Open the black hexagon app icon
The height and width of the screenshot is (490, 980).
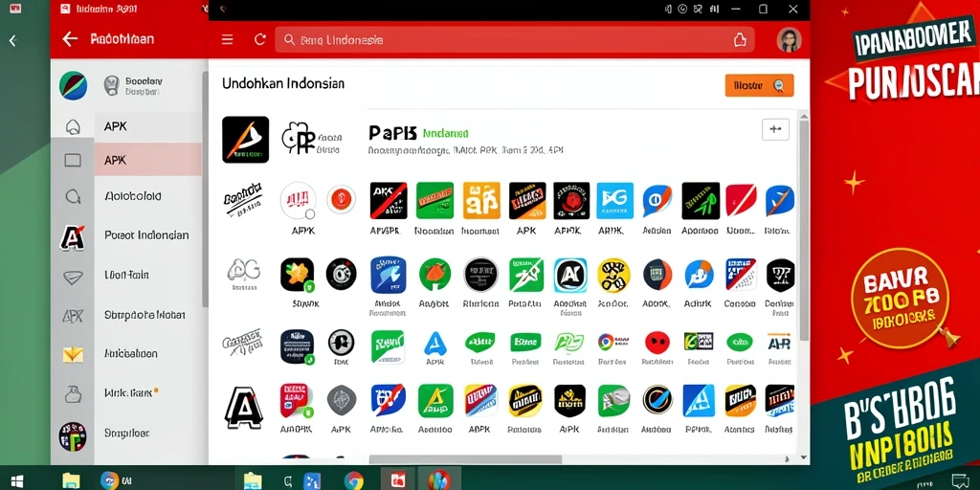click(x=781, y=275)
